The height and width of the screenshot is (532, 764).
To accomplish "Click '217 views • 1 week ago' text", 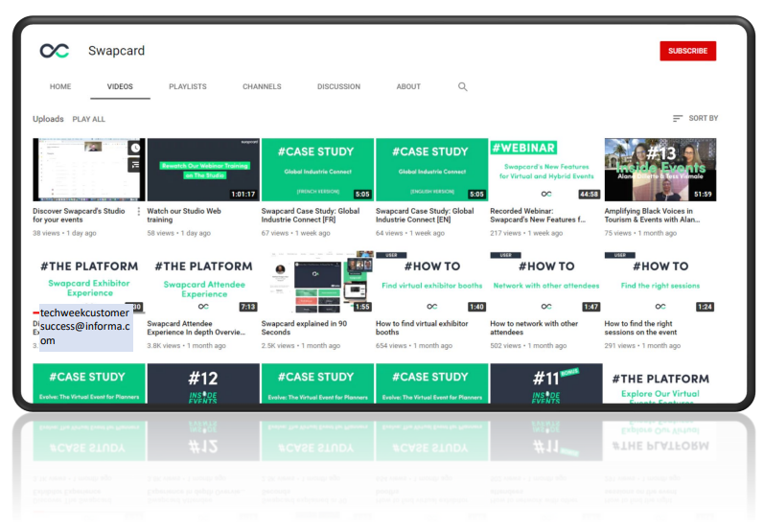I will (x=526, y=233).
